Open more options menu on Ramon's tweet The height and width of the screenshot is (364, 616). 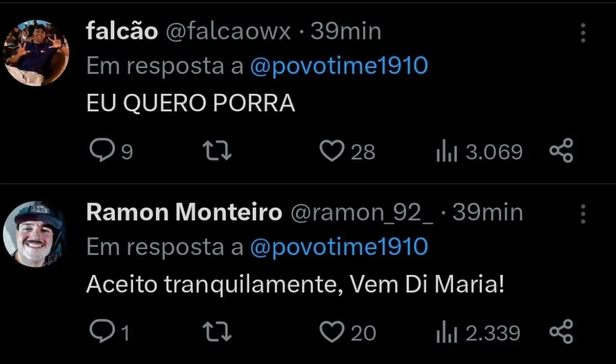point(582,213)
